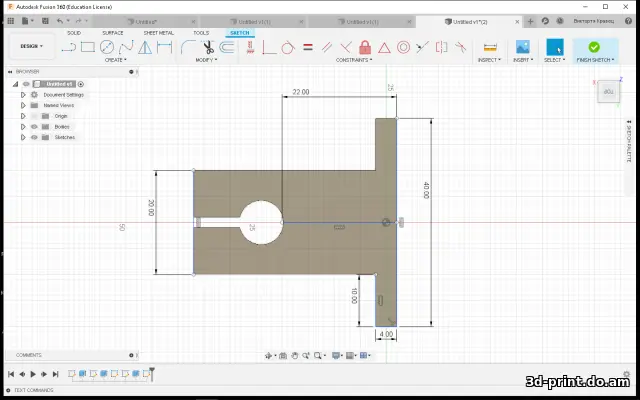The width and height of the screenshot is (640, 400).
Task: Switch to the SHEET METAL tab
Action: [158, 33]
